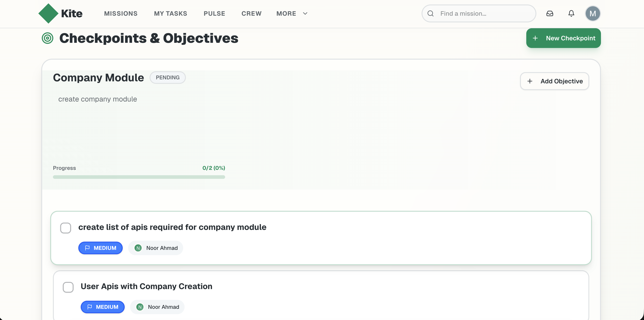Check off 'create list of apis required for company module'

click(65, 228)
